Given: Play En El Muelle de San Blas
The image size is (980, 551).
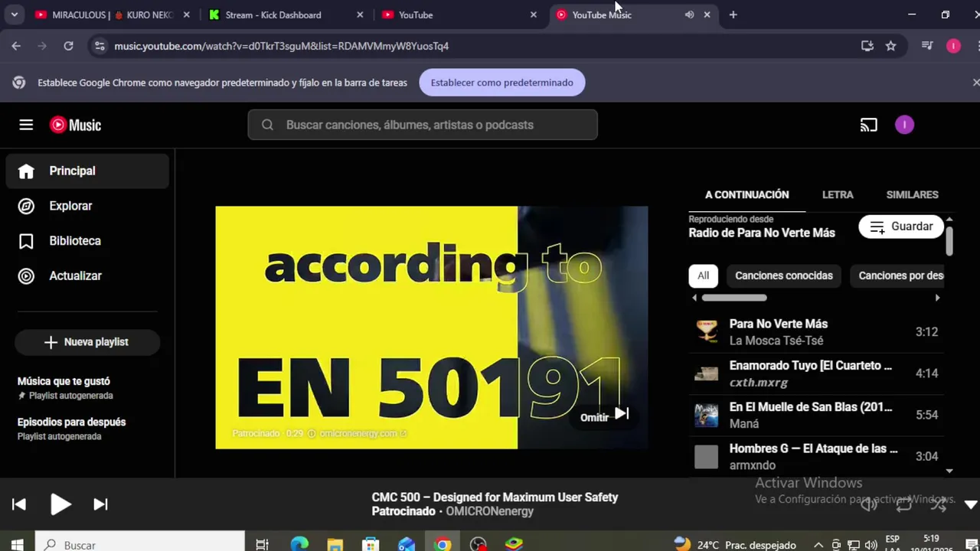Looking at the screenshot, I should [816, 415].
